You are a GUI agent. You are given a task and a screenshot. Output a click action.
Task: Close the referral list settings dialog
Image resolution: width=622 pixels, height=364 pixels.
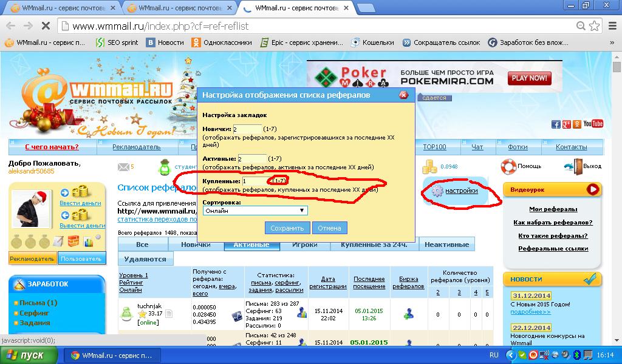coord(403,95)
